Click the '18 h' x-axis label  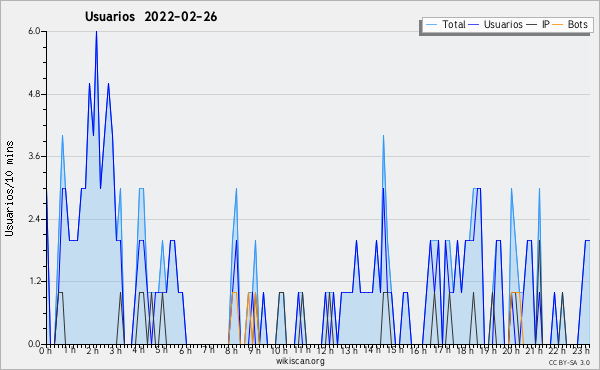click(x=465, y=351)
